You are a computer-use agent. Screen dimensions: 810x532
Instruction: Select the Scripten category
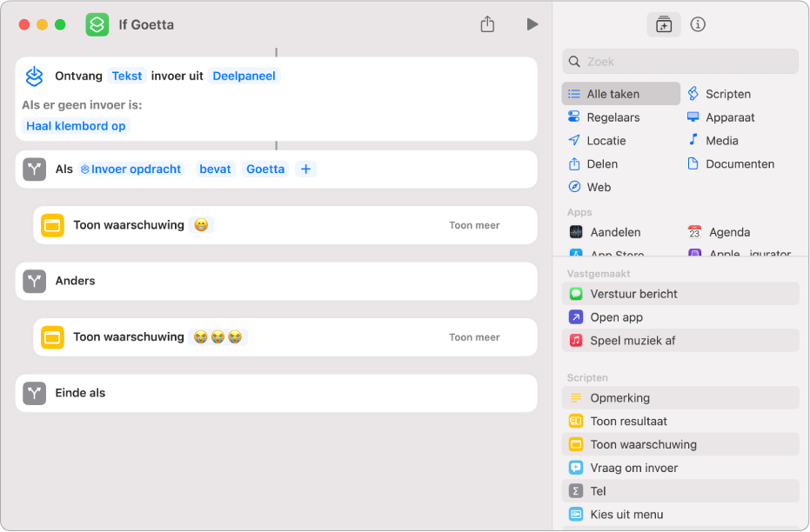(719, 94)
